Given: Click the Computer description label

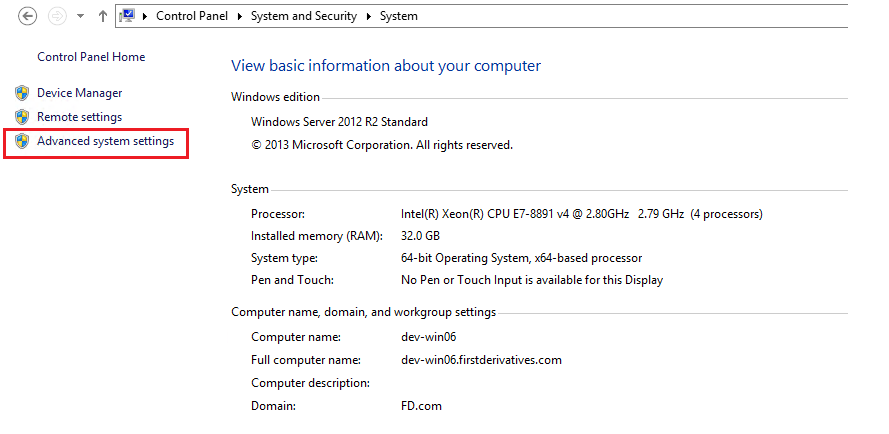Looking at the screenshot, I should 311,383.
